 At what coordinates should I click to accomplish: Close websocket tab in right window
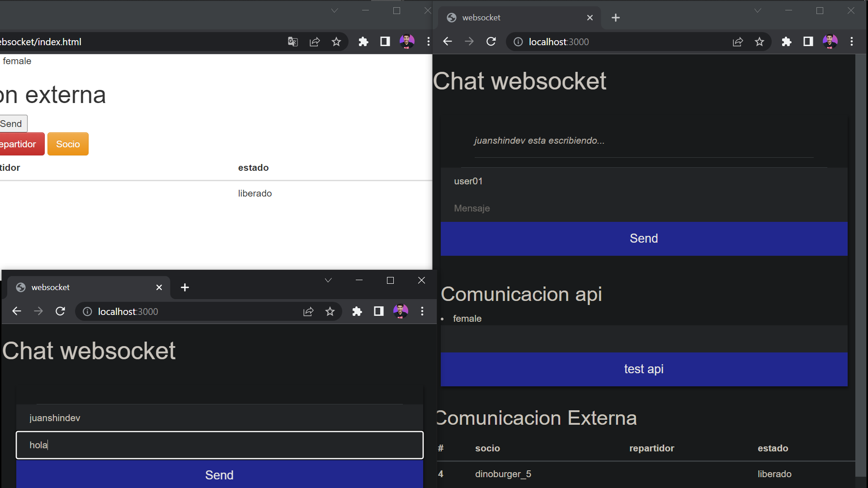[590, 18]
